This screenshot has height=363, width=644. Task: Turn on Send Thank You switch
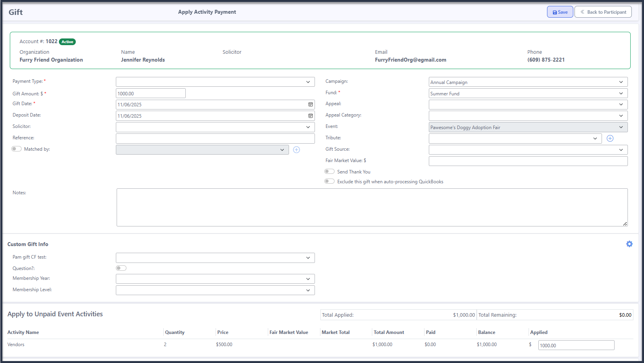tap(329, 172)
